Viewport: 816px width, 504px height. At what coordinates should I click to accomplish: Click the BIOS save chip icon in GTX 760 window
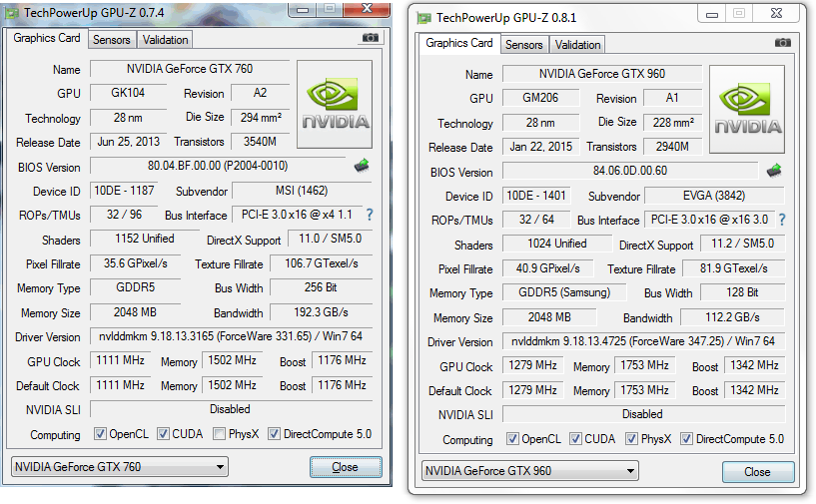coord(361,166)
